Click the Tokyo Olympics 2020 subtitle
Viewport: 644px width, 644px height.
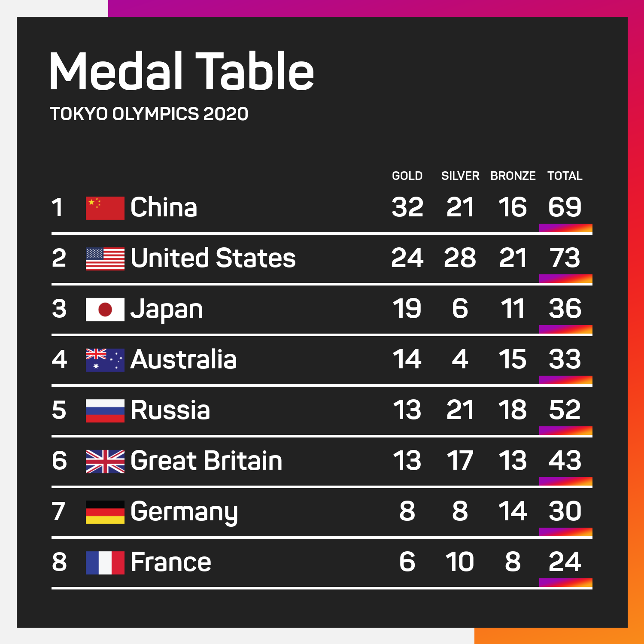coord(149,114)
